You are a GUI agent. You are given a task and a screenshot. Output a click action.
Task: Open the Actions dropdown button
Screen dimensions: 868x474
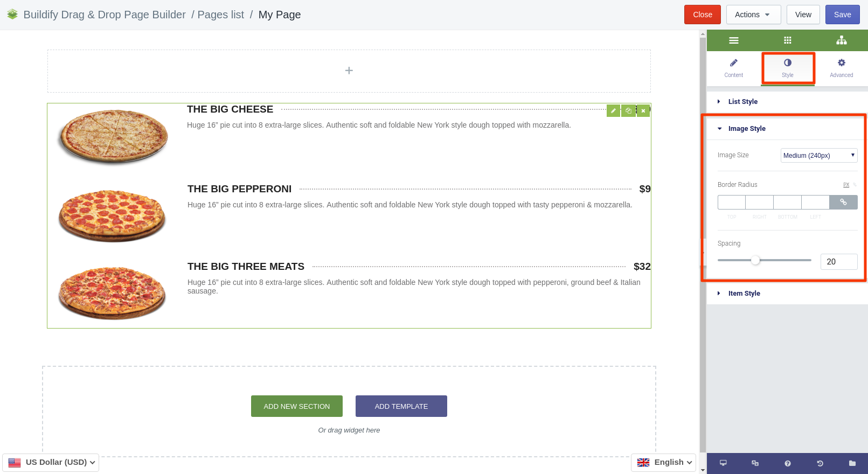pos(753,15)
